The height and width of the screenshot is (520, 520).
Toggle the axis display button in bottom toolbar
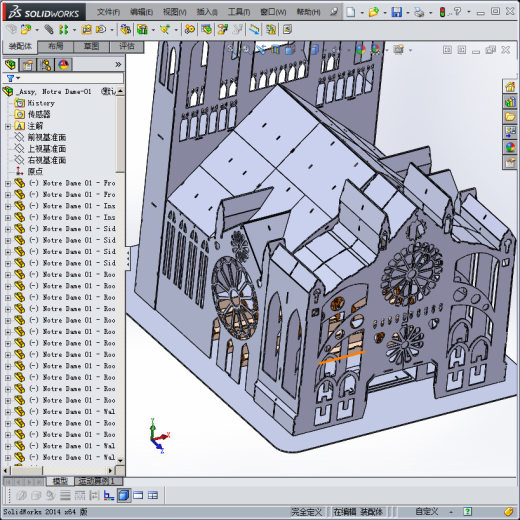(109, 496)
